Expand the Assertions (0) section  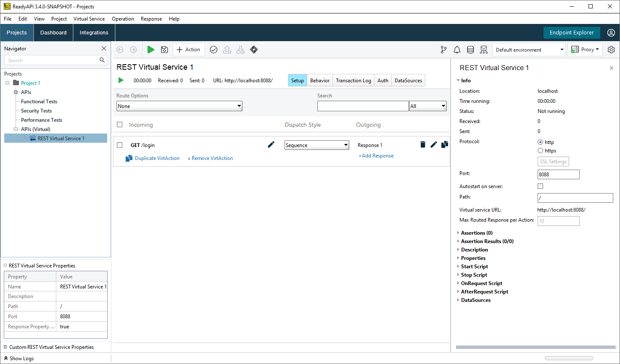[458, 233]
